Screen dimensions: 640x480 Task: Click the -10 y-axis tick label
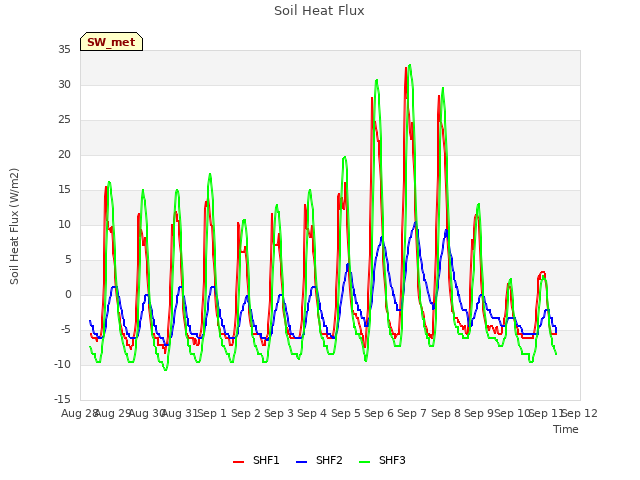coord(62,365)
